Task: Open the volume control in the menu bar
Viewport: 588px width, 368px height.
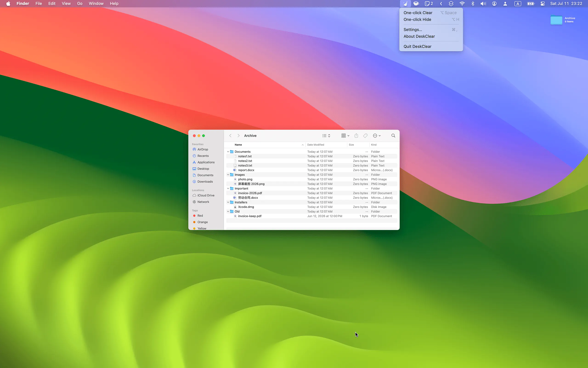Action: point(483,4)
